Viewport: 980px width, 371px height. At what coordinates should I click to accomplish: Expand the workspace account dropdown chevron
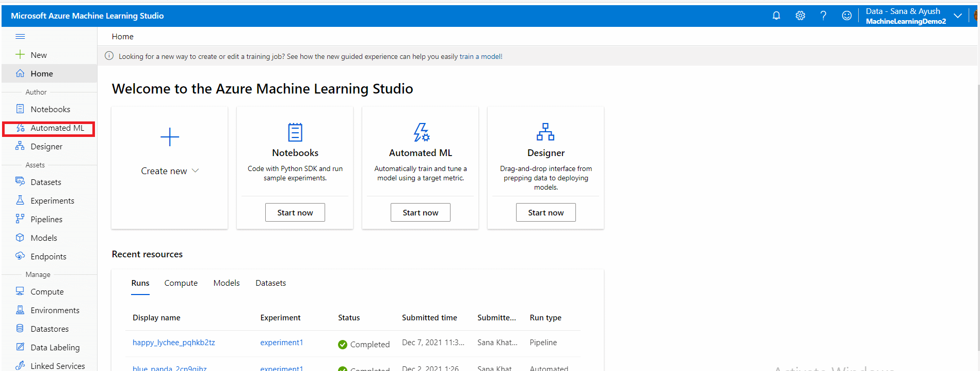958,16
